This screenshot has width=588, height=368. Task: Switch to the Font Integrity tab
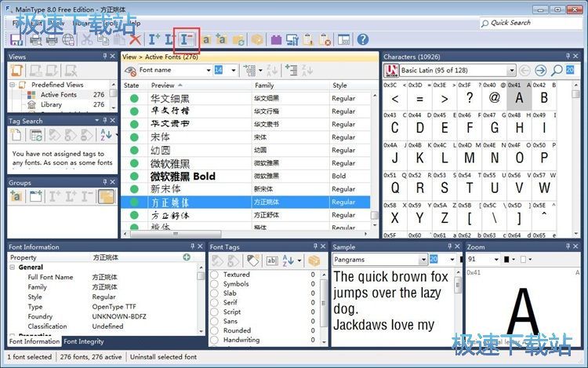[84, 341]
